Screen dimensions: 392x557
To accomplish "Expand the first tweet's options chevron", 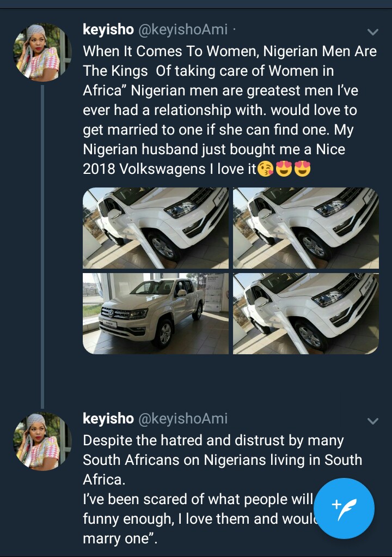I will [373, 31].
